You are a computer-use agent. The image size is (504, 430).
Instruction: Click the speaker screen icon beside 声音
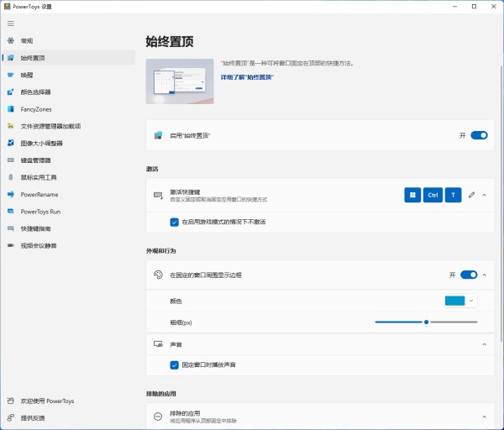(158, 344)
